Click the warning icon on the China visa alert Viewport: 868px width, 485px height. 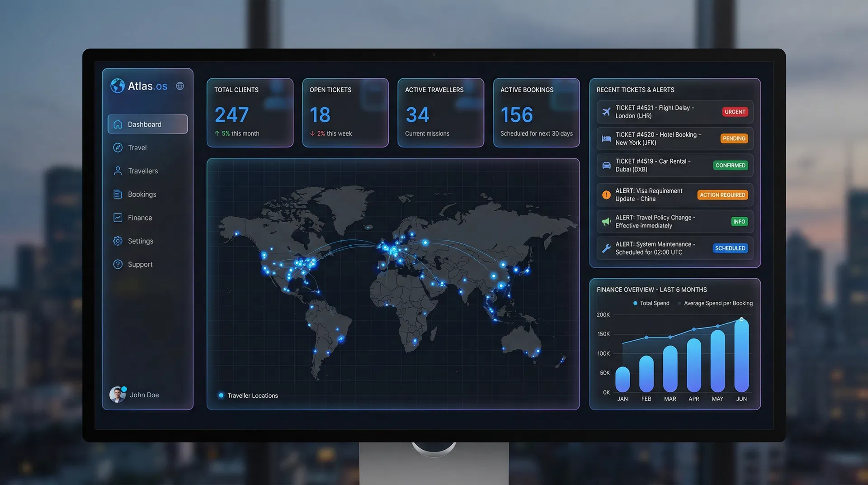click(606, 195)
